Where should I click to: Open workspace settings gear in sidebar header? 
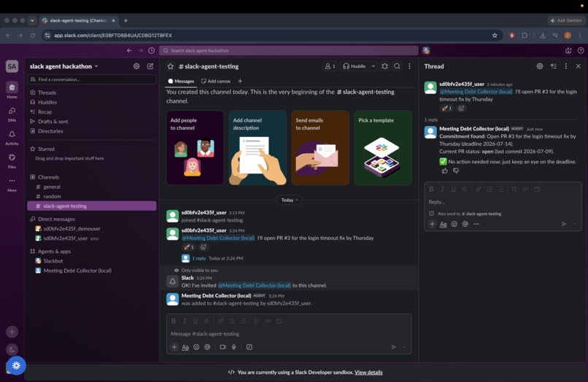[136, 66]
